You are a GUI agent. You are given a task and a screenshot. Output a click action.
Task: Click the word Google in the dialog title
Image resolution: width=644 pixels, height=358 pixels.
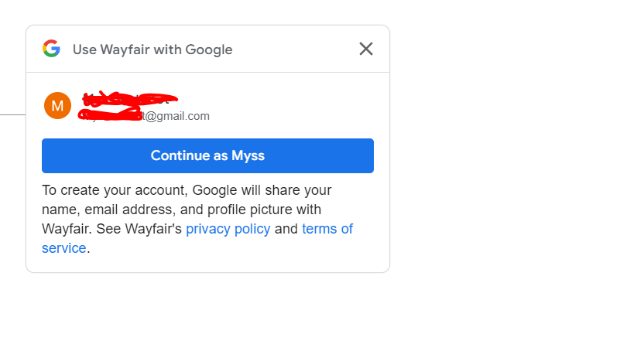coord(209,49)
